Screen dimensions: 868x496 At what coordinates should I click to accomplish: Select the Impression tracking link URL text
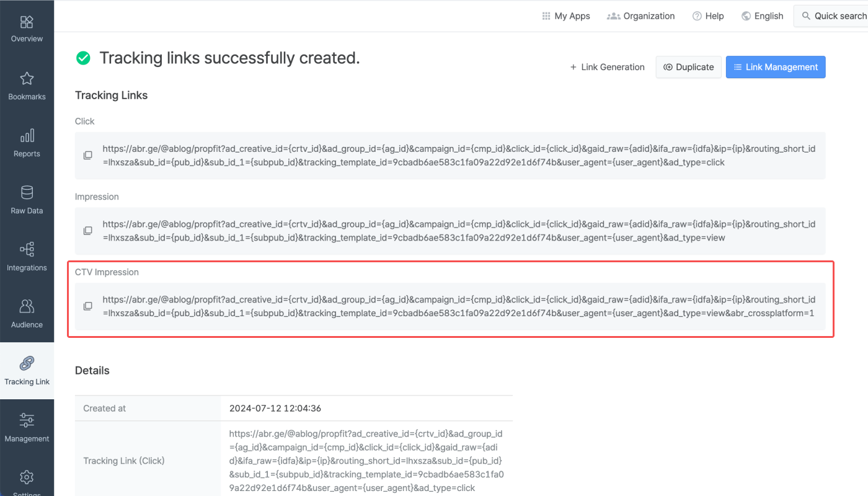click(x=459, y=231)
